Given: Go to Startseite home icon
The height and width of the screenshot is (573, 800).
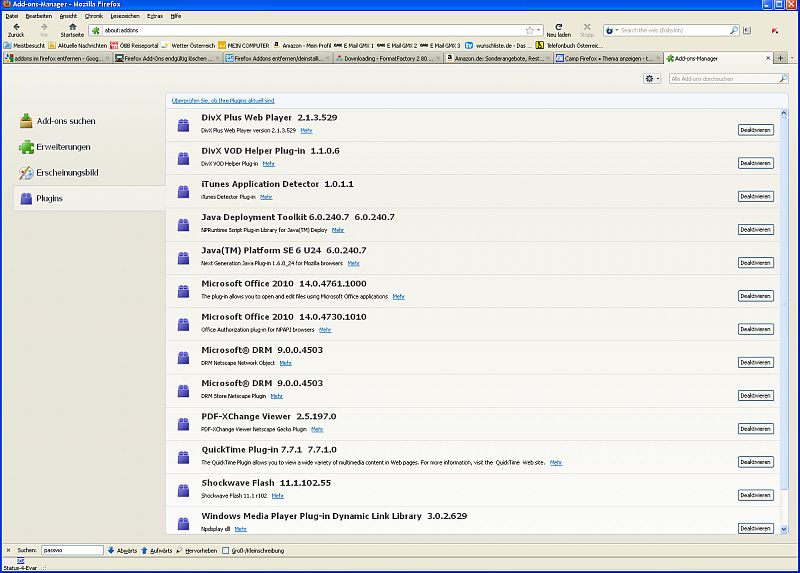Looking at the screenshot, I should point(72,27).
